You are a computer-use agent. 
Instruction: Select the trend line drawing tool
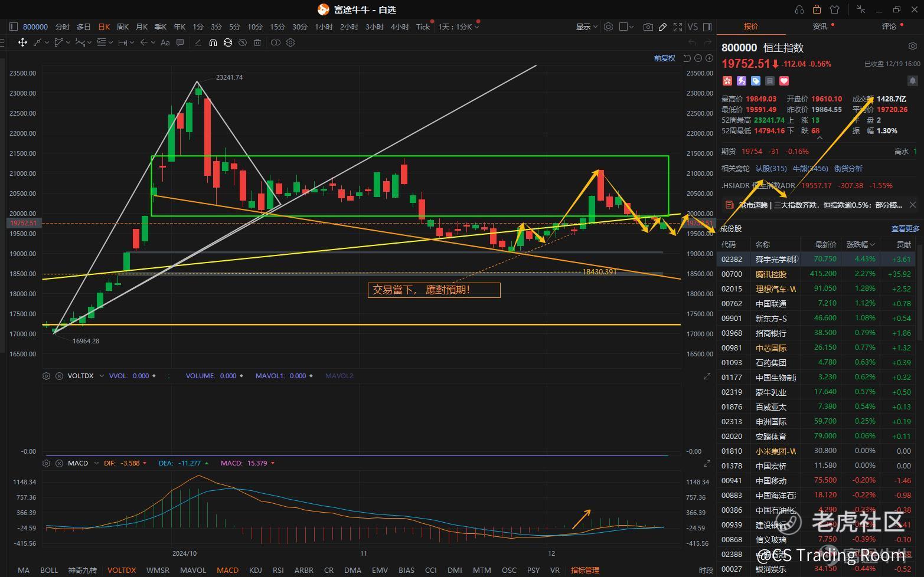[x=38, y=42]
